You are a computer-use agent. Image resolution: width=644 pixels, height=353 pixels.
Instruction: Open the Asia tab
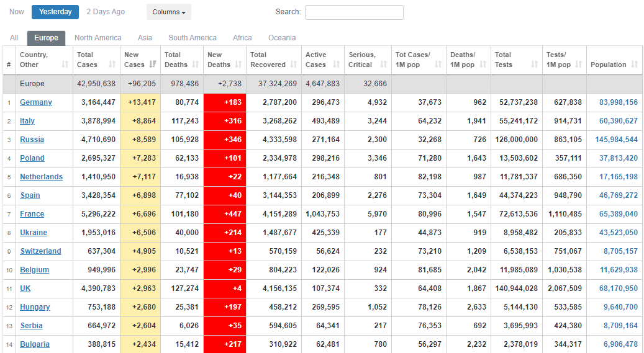click(145, 38)
